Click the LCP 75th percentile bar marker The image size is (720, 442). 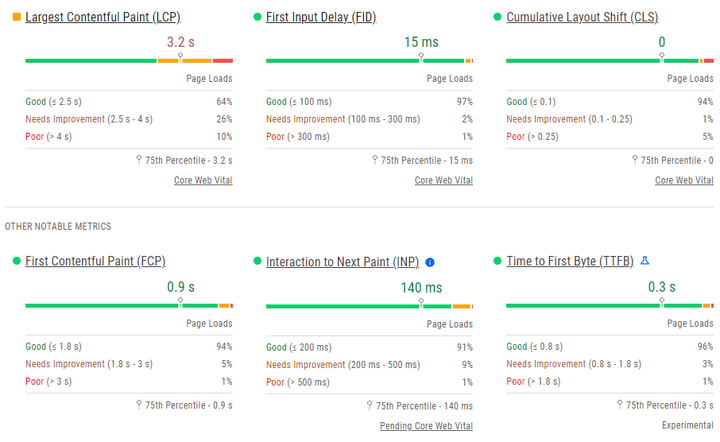[x=180, y=57]
